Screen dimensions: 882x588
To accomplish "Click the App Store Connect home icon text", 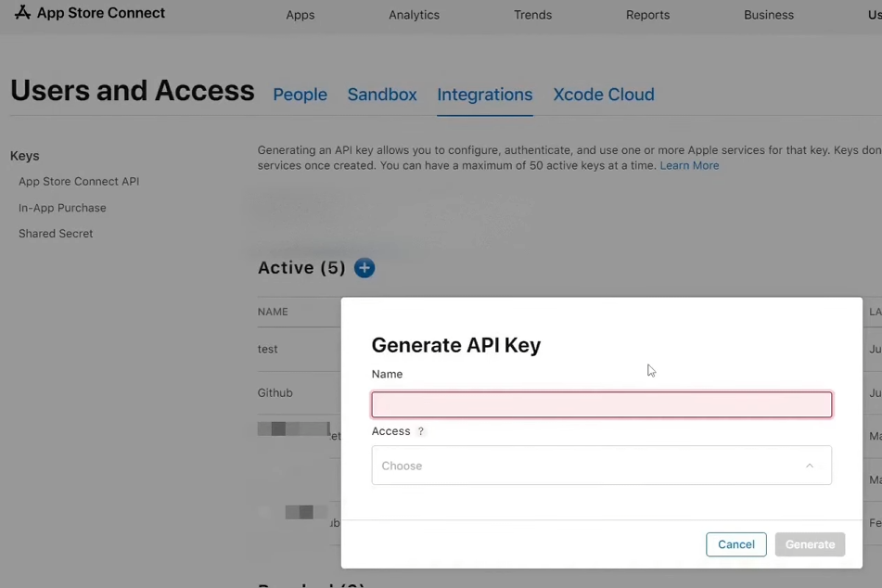I will (x=98, y=13).
